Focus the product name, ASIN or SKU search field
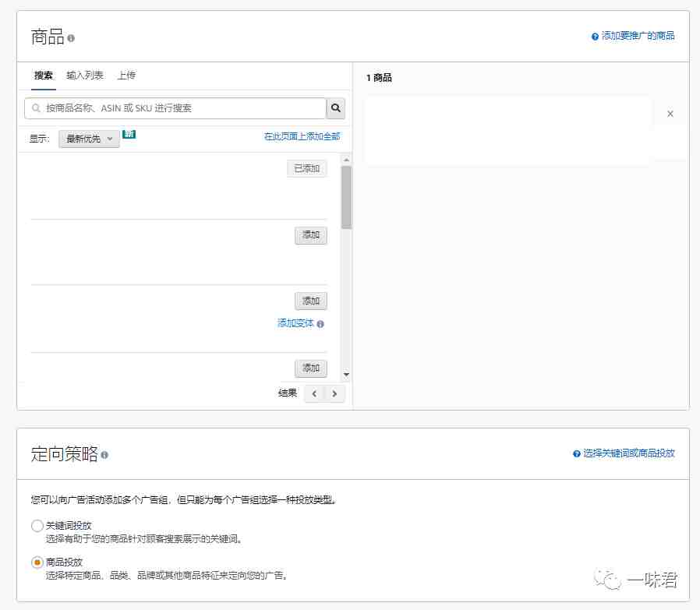The height and width of the screenshot is (610, 700). tap(175, 108)
